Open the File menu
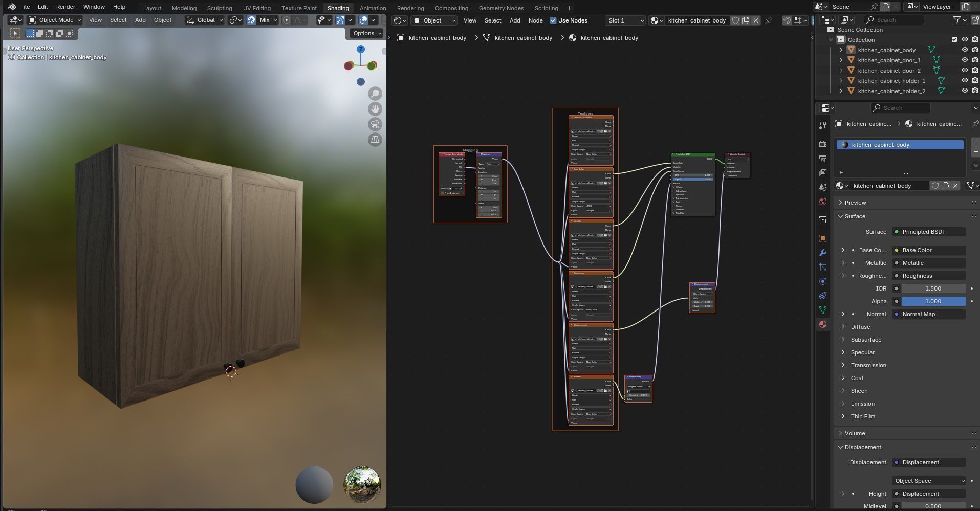 [25, 7]
